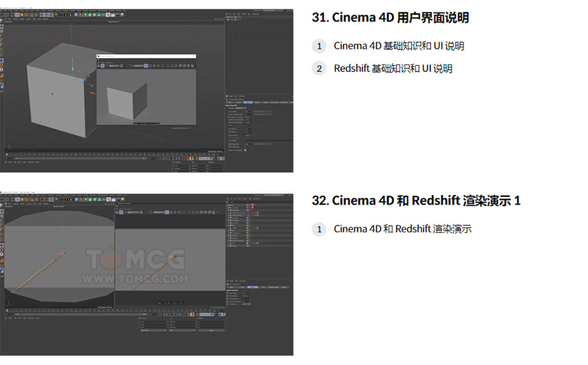Viewport: 588px width, 365px height.
Task: Open the lesson 32 thumbnail with the TOMCG watermark
Action: pos(147,273)
